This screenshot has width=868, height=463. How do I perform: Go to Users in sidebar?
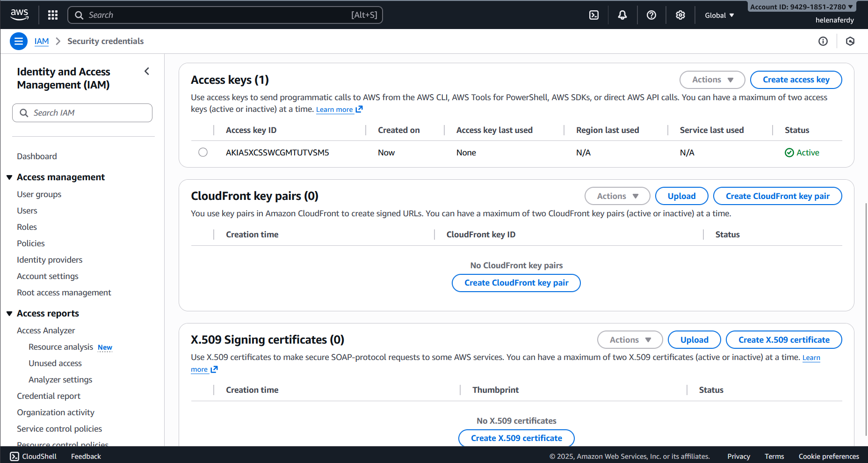click(x=27, y=211)
